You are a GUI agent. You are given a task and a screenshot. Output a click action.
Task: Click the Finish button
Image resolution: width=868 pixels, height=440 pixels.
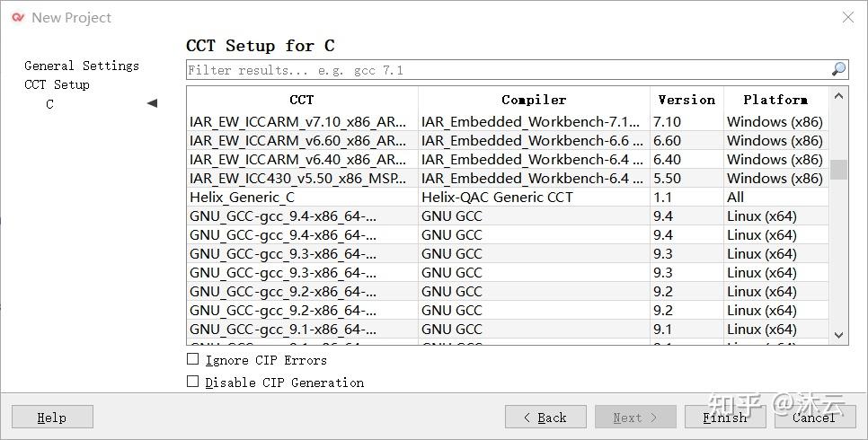724,417
